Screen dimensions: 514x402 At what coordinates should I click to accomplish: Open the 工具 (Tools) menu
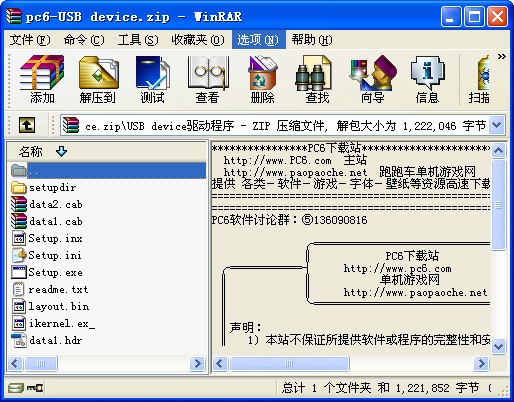[x=138, y=40]
